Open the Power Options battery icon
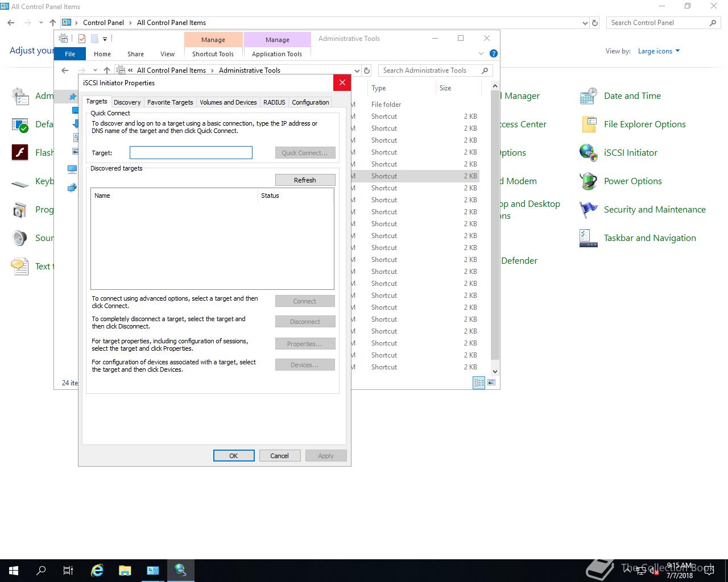This screenshot has width=728, height=582. click(588, 181)
